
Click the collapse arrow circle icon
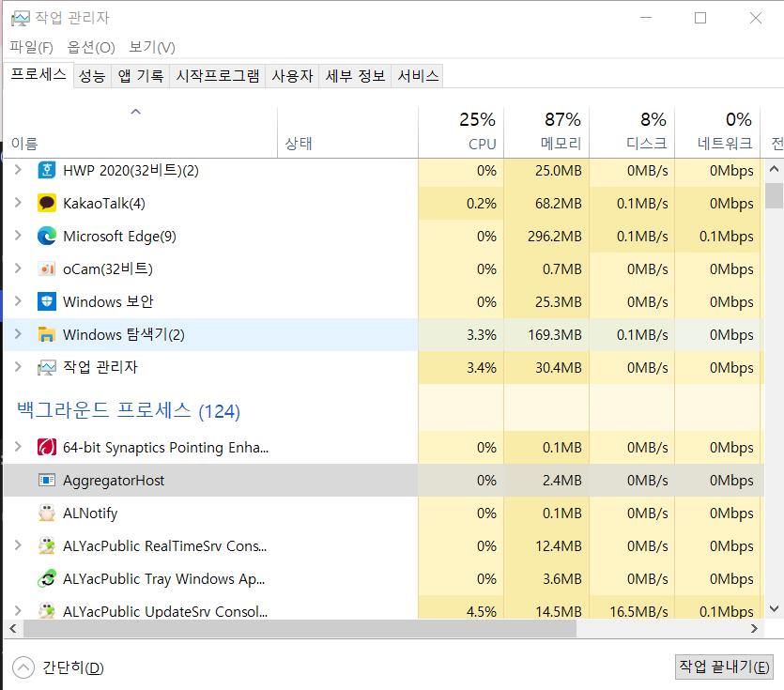coord(23,667)
